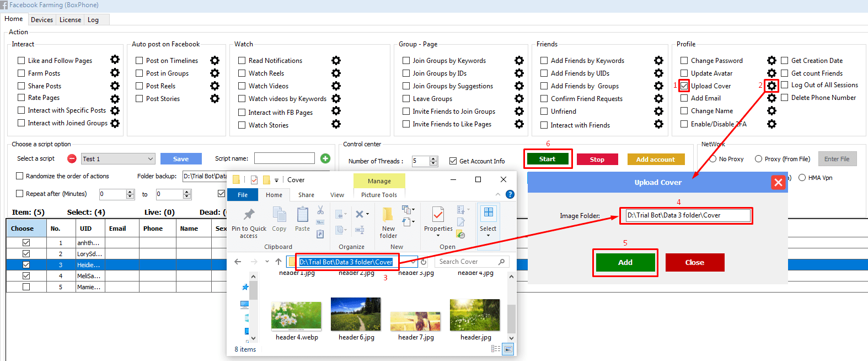Click the blue Save script button
Viewport: 868px width, 361px height.
181,159
